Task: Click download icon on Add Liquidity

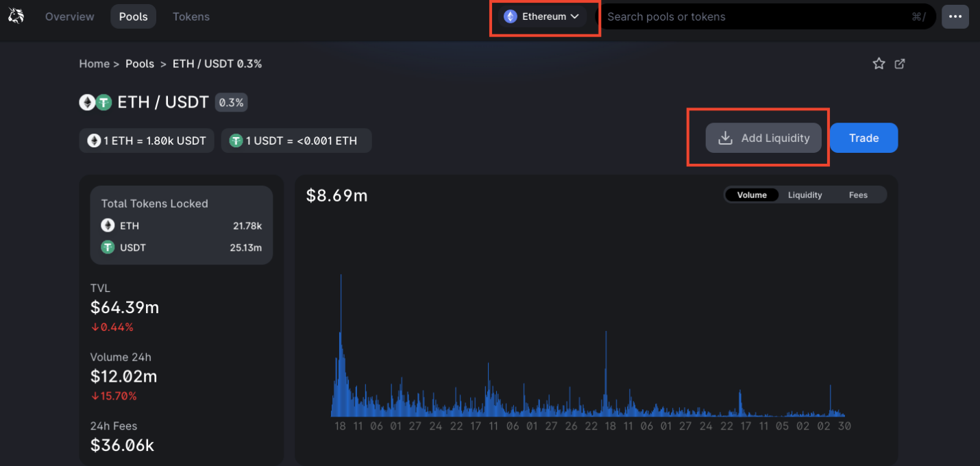Action: click(725, 138)
